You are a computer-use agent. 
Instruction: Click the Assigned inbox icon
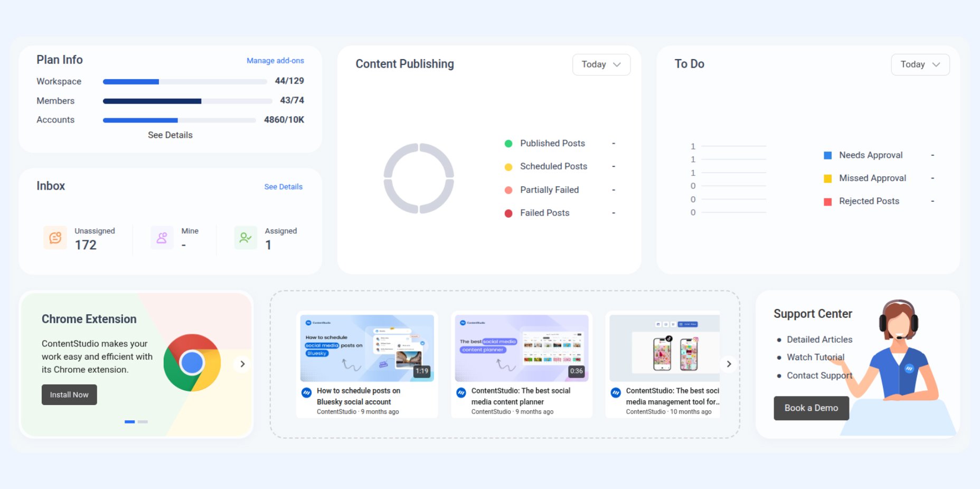click(x=245, y=238)
